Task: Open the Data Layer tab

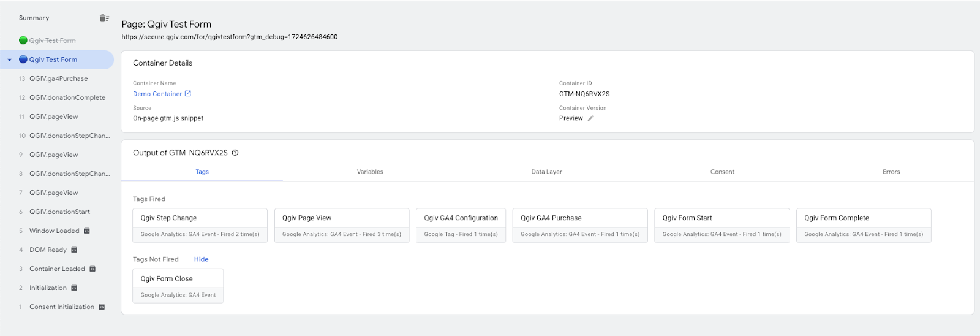Action: tap(546, 172)
